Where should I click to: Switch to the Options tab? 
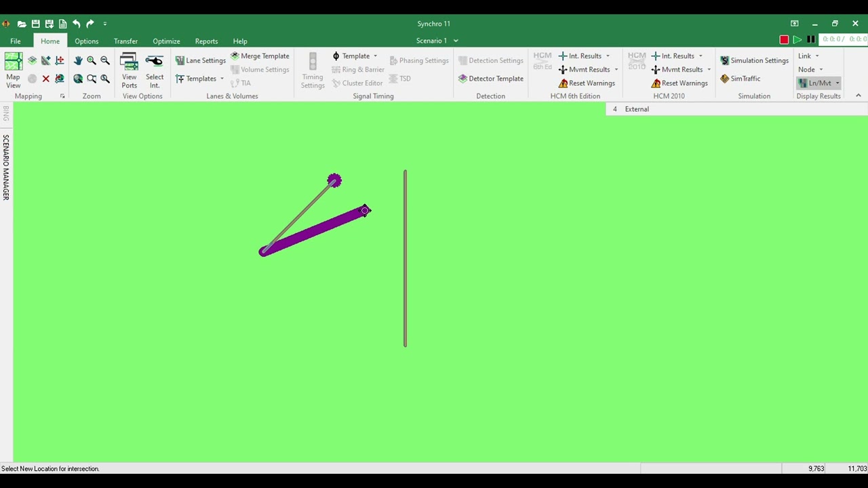coord(86,41)
